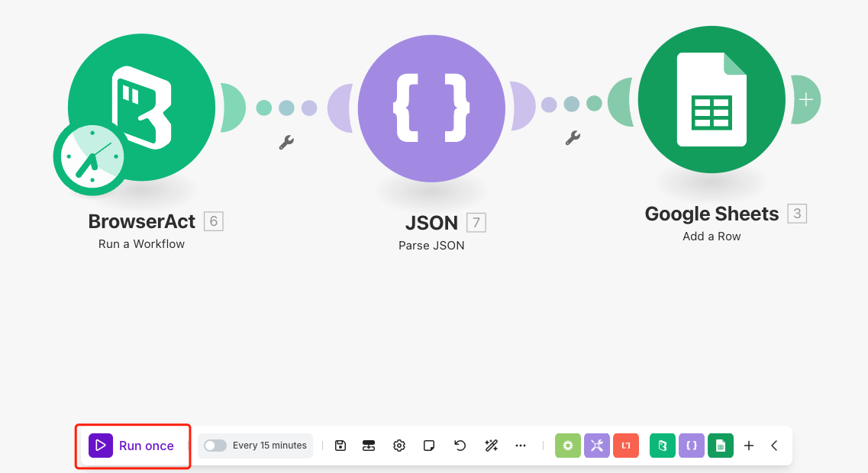This screenshot has width=868, height=473.
Task: Open the BrowserAct schedule clock
Action: click(x=92, y=157)
